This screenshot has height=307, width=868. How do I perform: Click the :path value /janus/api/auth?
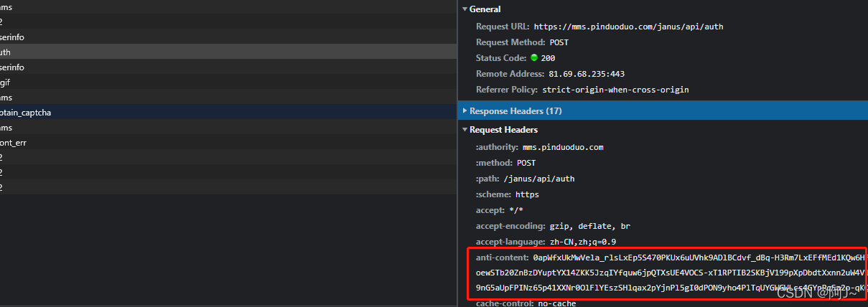pyautogui.click(x=539, y=179)
